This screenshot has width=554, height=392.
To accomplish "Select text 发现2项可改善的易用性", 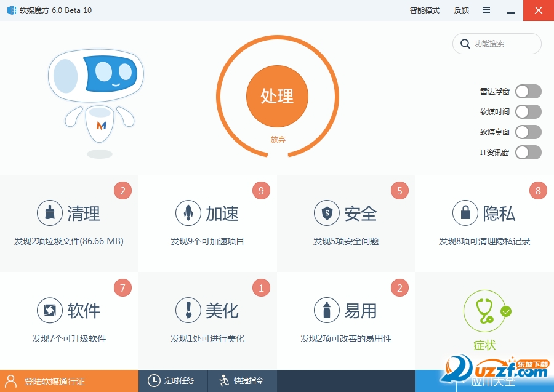I will [346, 338].
